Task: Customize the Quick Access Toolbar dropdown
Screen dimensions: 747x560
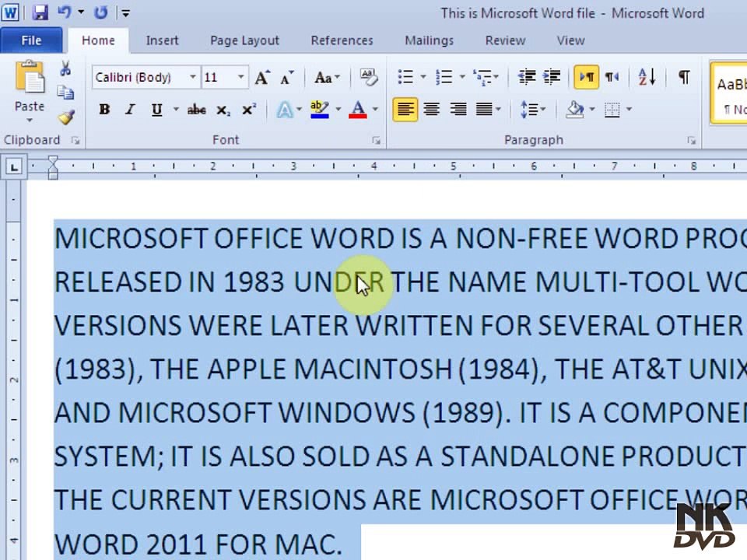Action: point(126,13)
